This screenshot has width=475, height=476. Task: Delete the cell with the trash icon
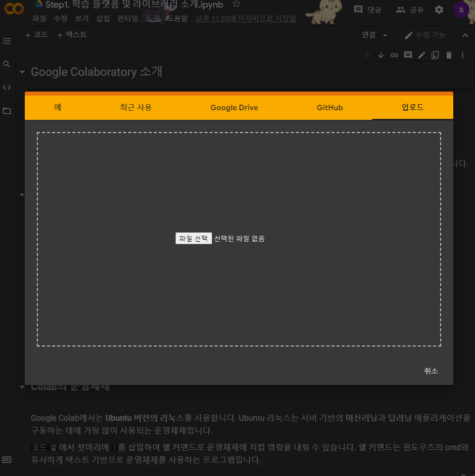click(449, 55)
